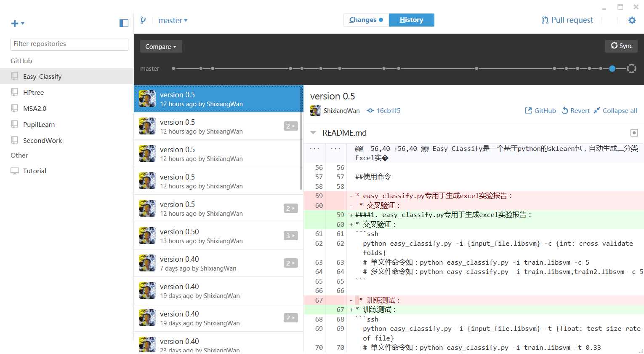Viewport: 644px width, 354px height.
Task: Open the add repository plus menu
Action: pyautogui.click(x=17, y=23)
